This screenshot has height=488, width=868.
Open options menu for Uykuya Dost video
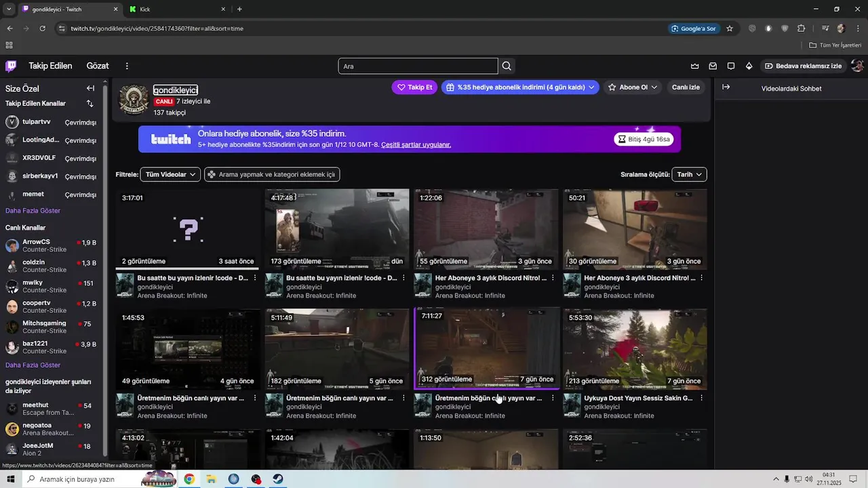point(702,398)
